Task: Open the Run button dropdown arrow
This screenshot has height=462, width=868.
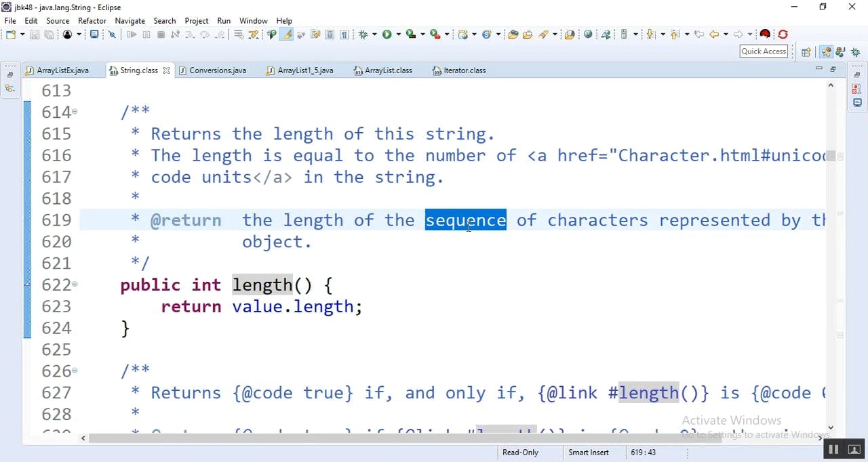Action: [399, 35]
